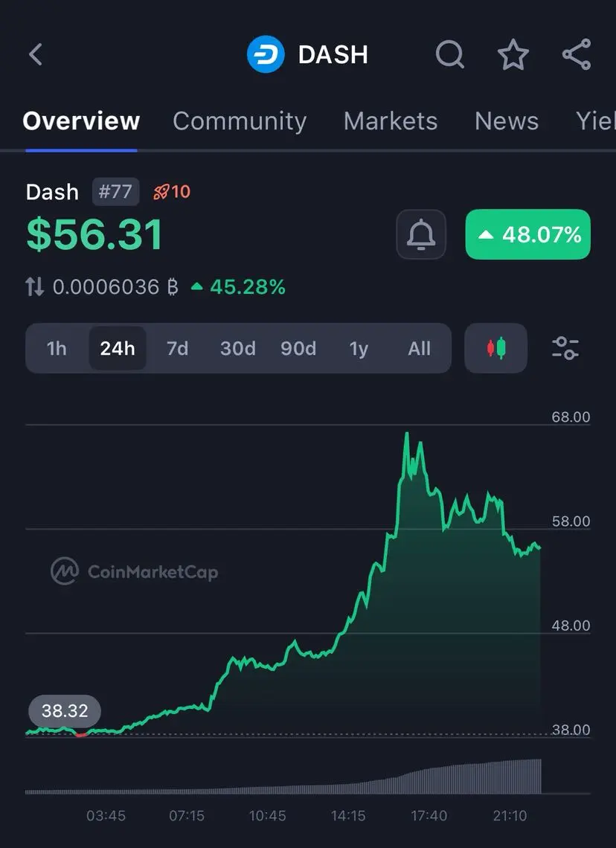Share DASH page using share icon
Screen dimensions: 616x848
[x=577, y=54]
